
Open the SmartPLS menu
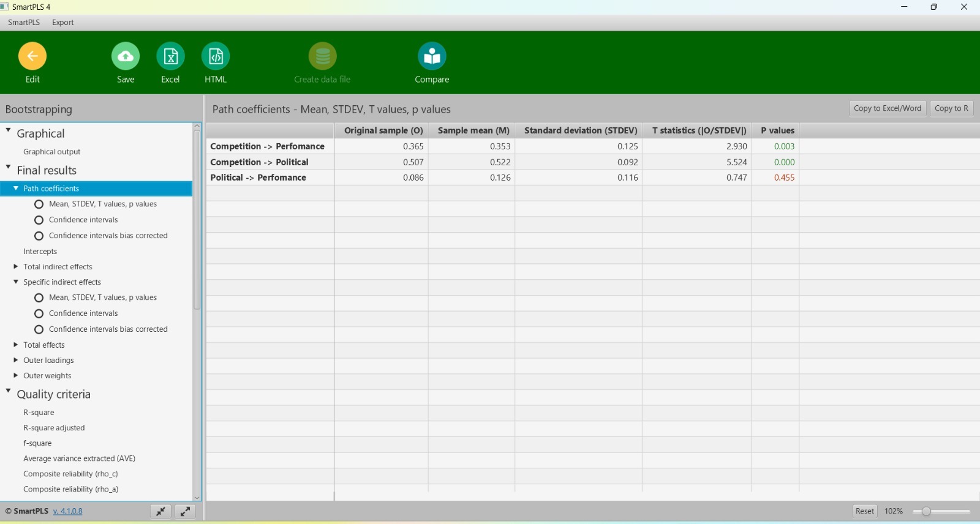click(x=24, y=23)
